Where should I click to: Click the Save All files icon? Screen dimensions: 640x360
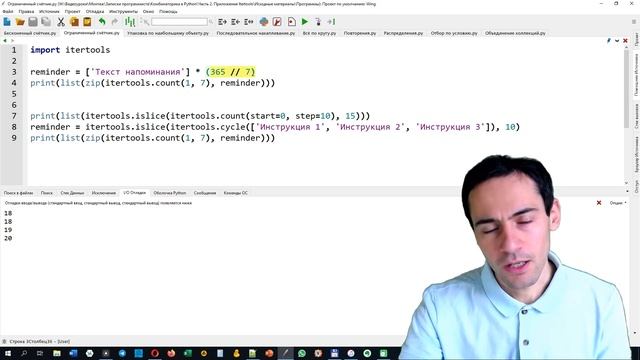[x=46, y=22]
